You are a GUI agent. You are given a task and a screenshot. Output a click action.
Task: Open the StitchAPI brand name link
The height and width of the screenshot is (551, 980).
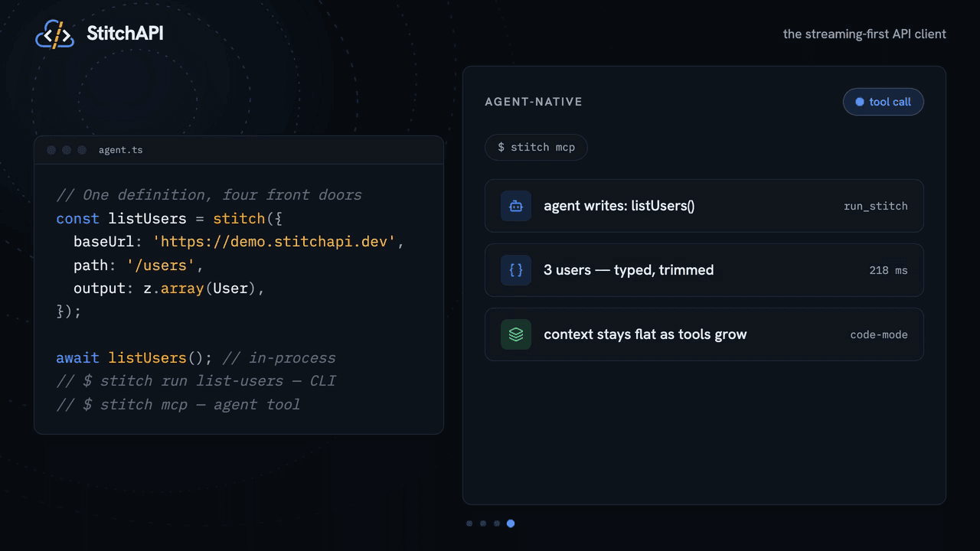(125, 34)
